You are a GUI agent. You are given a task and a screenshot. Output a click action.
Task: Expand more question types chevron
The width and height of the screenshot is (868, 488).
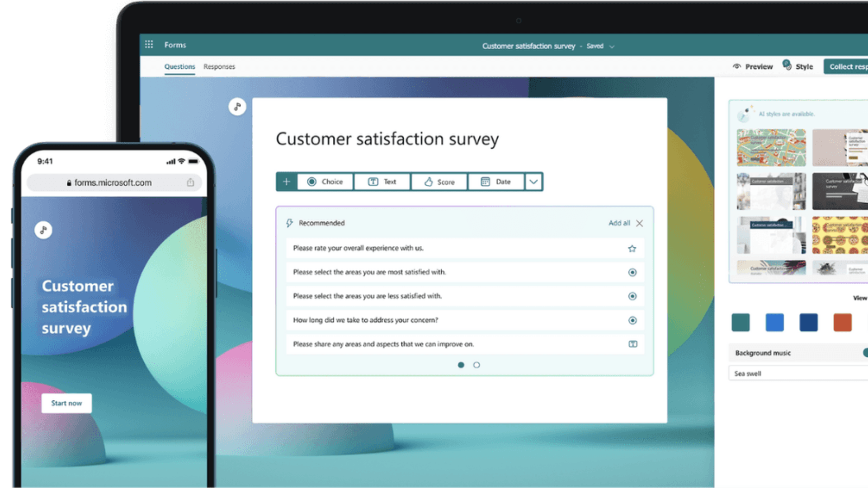(533, 182)
